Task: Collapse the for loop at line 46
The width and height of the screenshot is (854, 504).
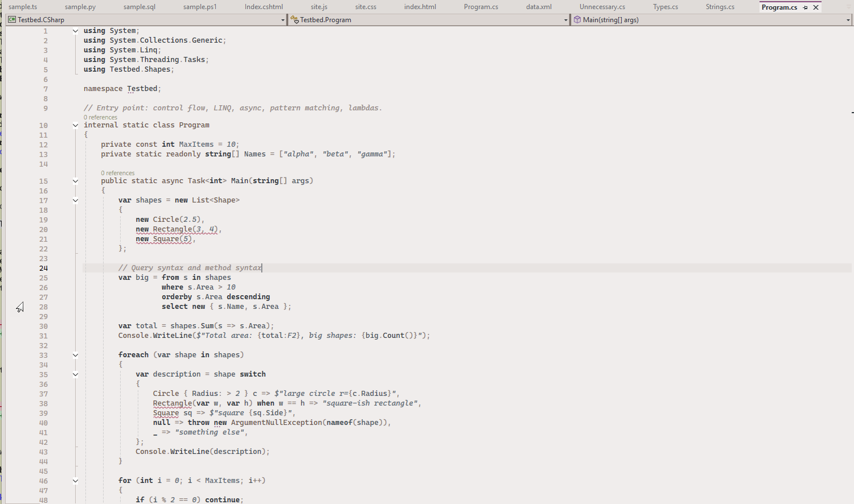Action: pos(75,481)
